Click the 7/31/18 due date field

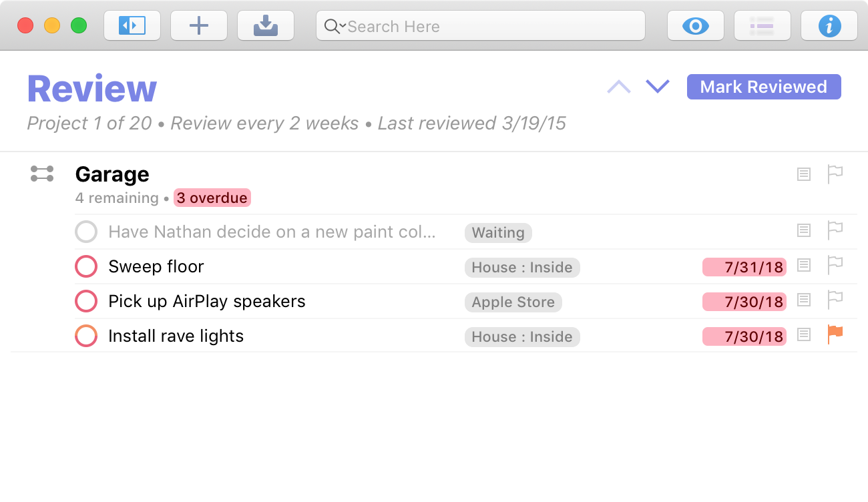click(744, 267)
